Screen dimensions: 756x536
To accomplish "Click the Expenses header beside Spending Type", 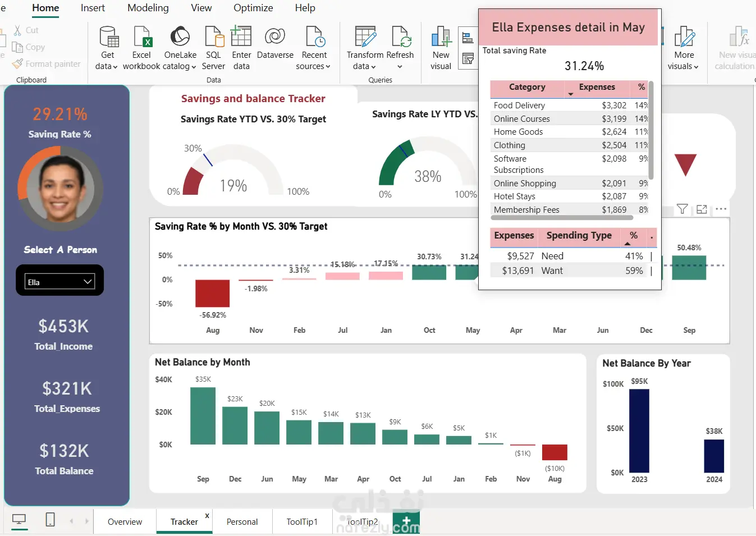I will [x=514, y=236].
